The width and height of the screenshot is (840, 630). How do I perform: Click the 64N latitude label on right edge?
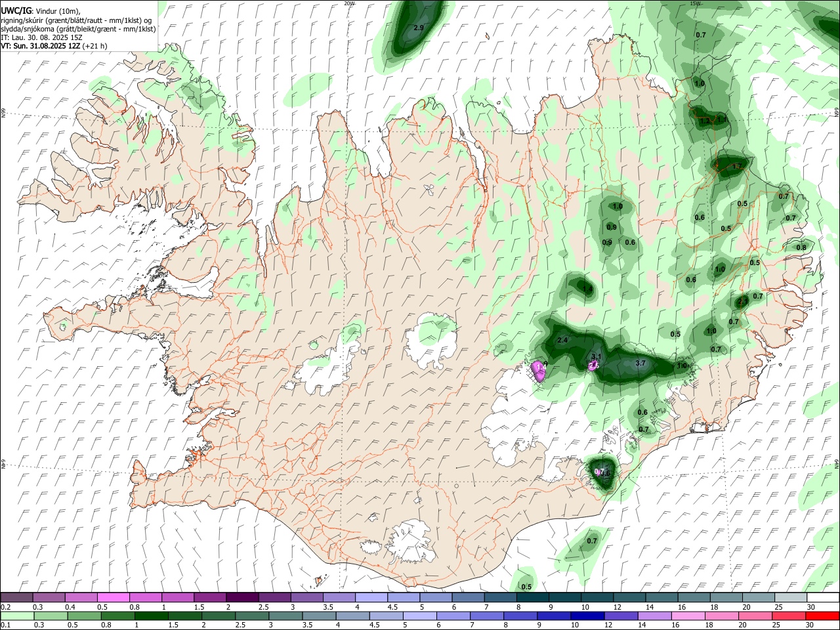click(x=837, y=463)
